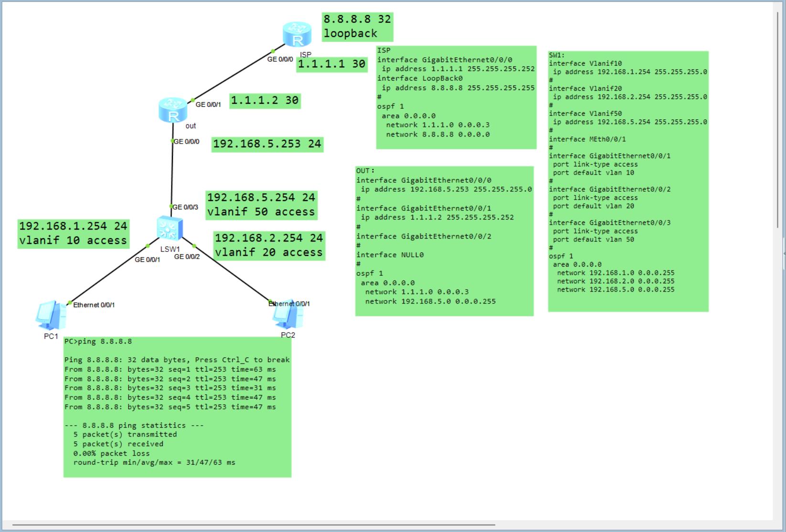Click the 1.1.1.2 30 address label
This screenshot has width=786, height=532.
[x=265, y=101]
